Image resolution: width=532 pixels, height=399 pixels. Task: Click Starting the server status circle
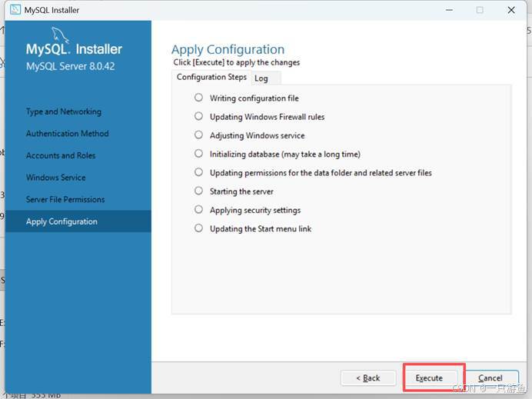198,191
